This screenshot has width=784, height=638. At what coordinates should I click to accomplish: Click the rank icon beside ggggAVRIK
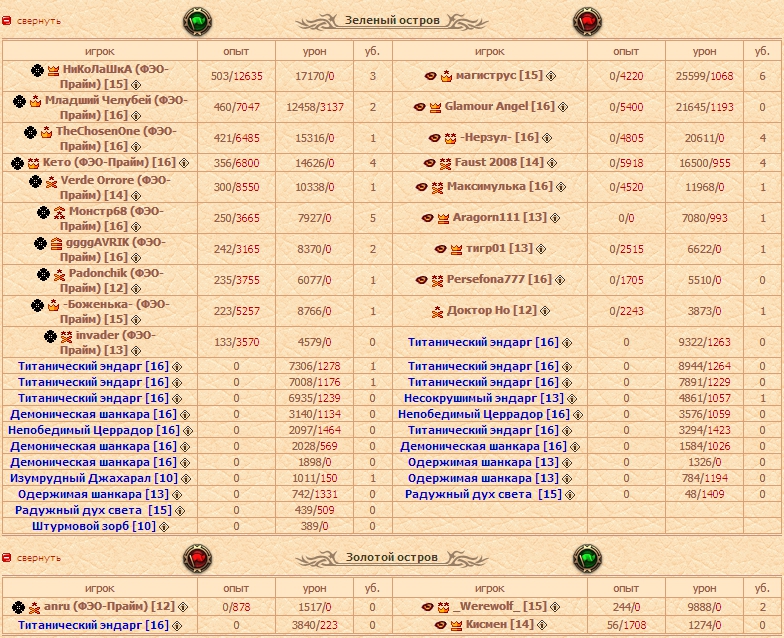pyautogui.click(x=56, y=244)
